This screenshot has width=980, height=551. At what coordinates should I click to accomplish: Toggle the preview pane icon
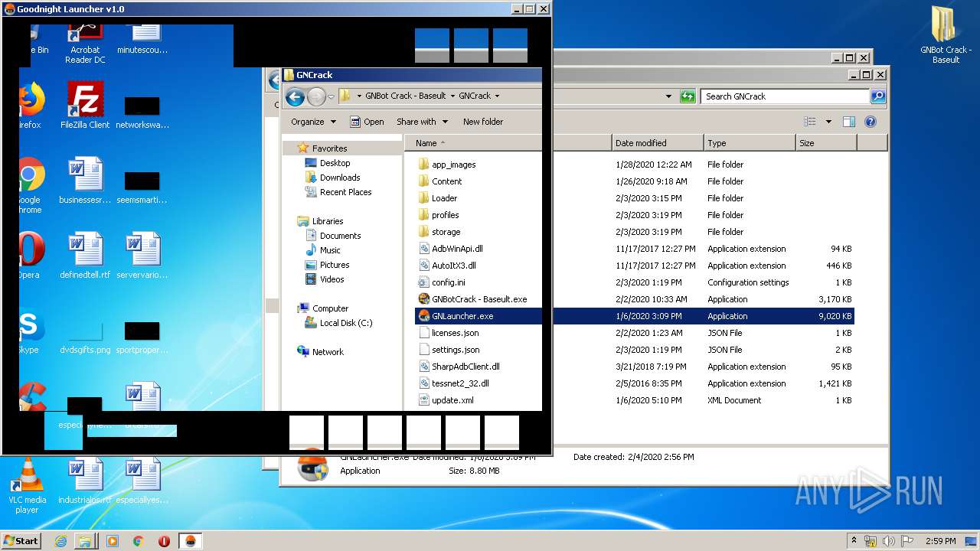(848, 122)
